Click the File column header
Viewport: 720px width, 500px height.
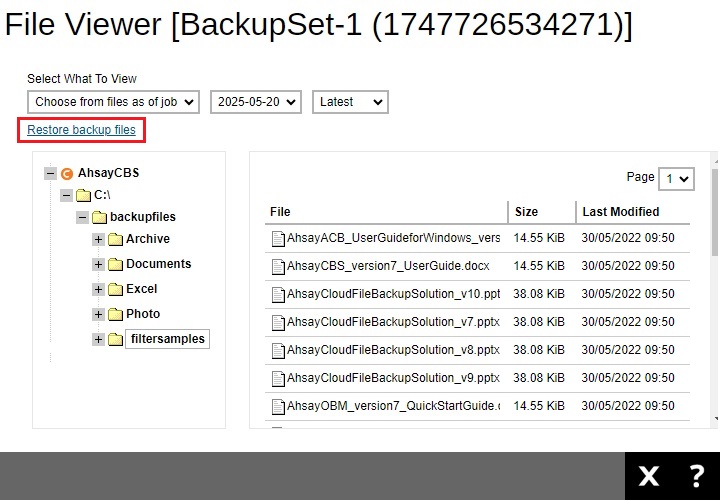pos(280,212)
